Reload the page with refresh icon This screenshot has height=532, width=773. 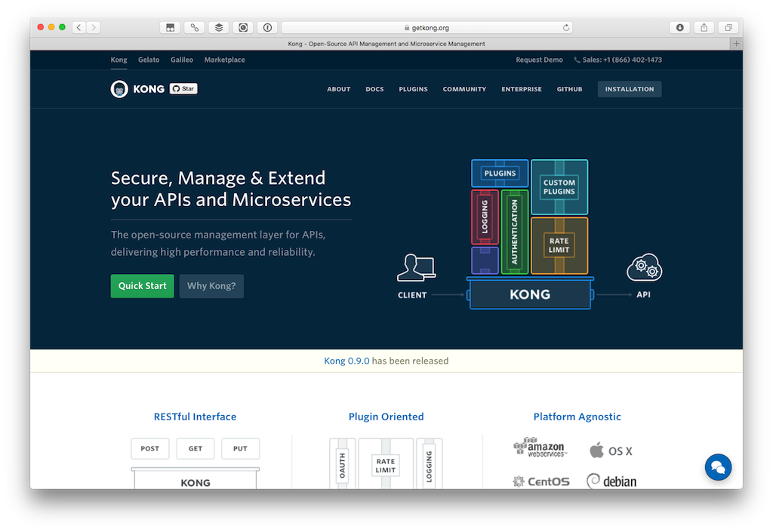[566, 28]
